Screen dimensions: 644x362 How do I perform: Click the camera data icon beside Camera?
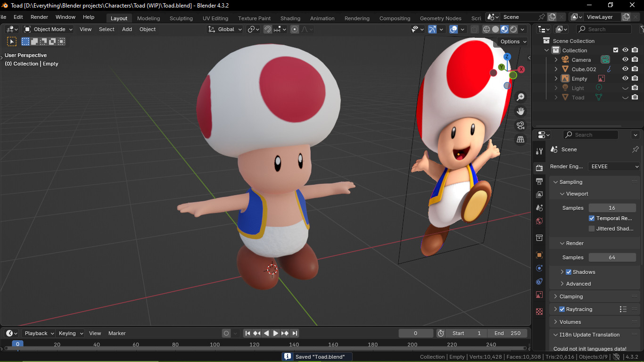[605, 60]
